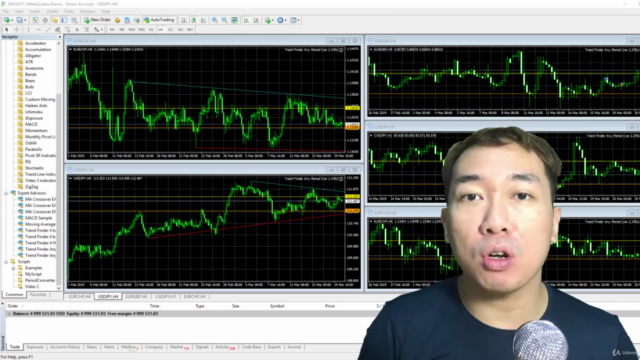Image resolution: width=640 pixels, height=360 pixels.
Task: Open the Strategy Tester icon
Action: (x=74, y=20)
